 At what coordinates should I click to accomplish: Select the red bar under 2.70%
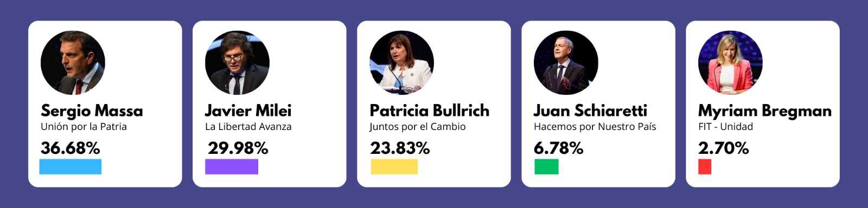click(705, 167)
